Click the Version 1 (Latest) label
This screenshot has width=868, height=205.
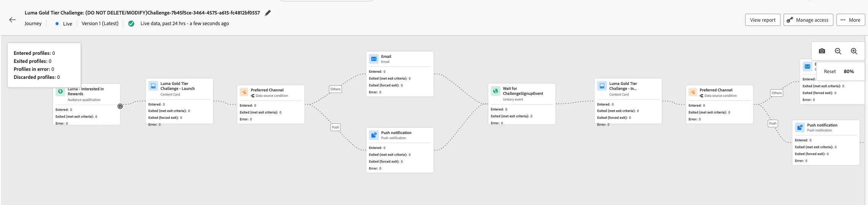100,23
